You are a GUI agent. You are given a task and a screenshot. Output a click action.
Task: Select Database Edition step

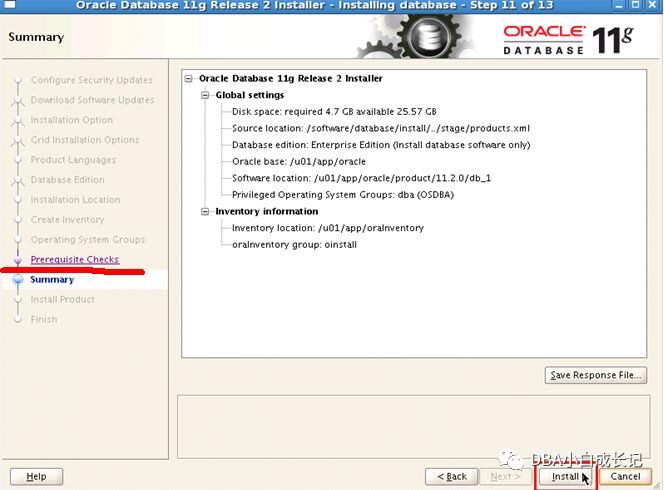[67, 180]
